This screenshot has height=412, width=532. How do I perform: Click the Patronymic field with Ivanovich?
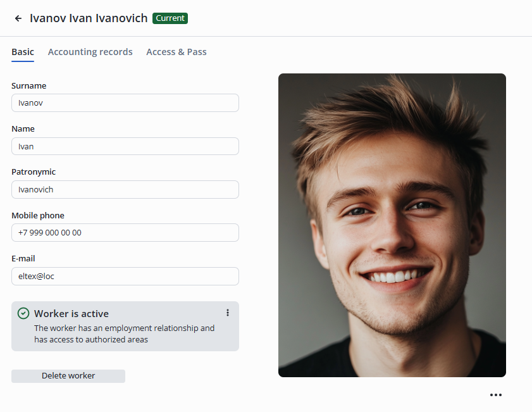125,189
